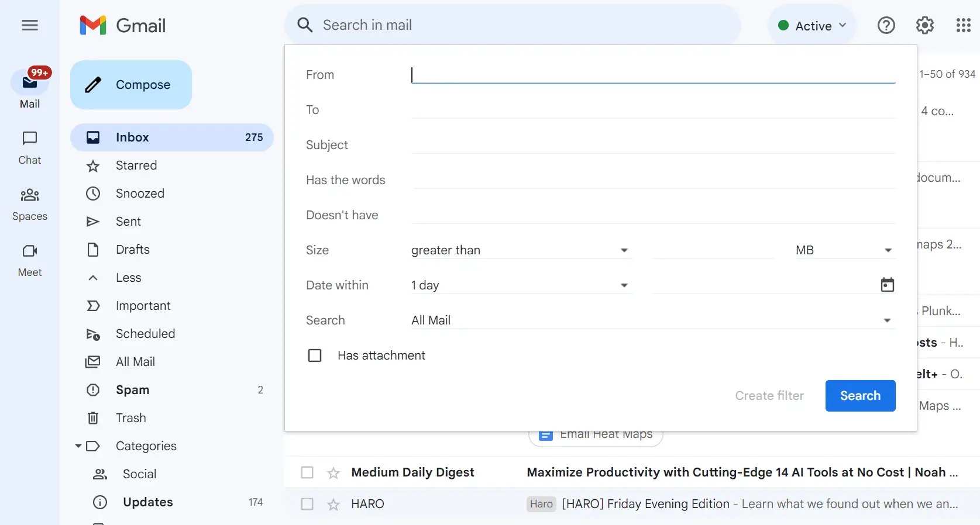Image resolution: width=980 pixels, height=525 pixels.
Task: Select the HARO email checkbox
Action: (307, 504)
